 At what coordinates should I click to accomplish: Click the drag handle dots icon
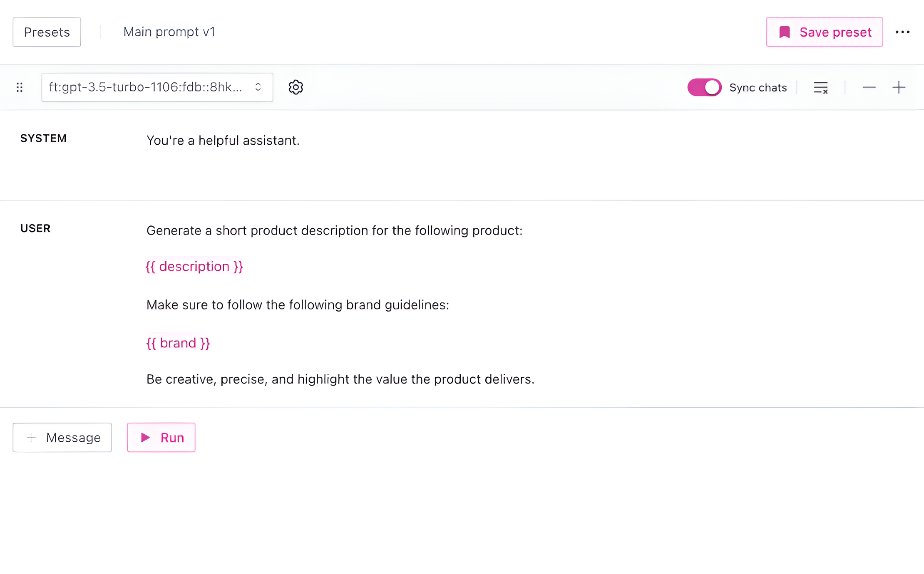coord(20,87)
